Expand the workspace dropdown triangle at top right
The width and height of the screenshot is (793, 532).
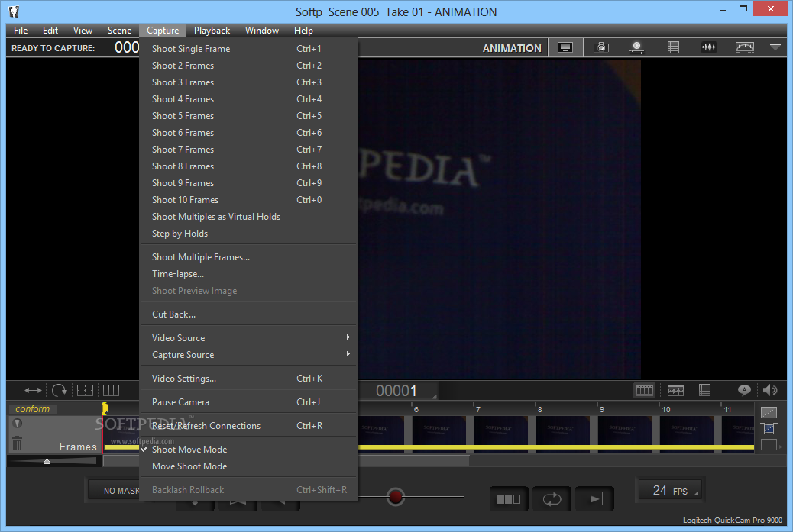click(x=775, y=47)
